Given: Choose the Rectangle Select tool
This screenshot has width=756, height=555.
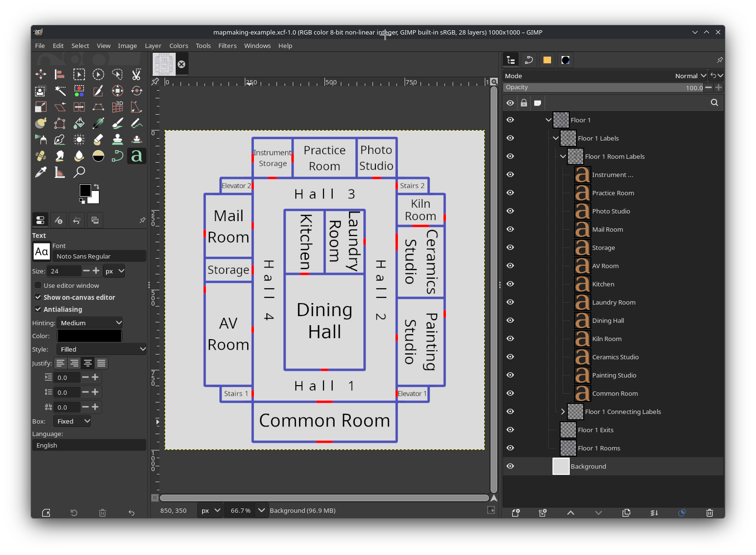Looking at the screenshot, I should [79, 74].
